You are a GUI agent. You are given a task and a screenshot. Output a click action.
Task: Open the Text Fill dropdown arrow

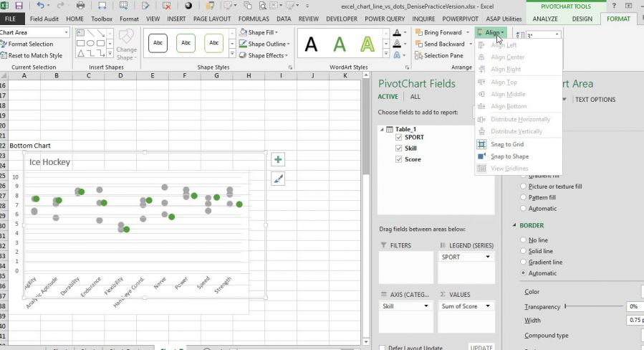point(405,32)
